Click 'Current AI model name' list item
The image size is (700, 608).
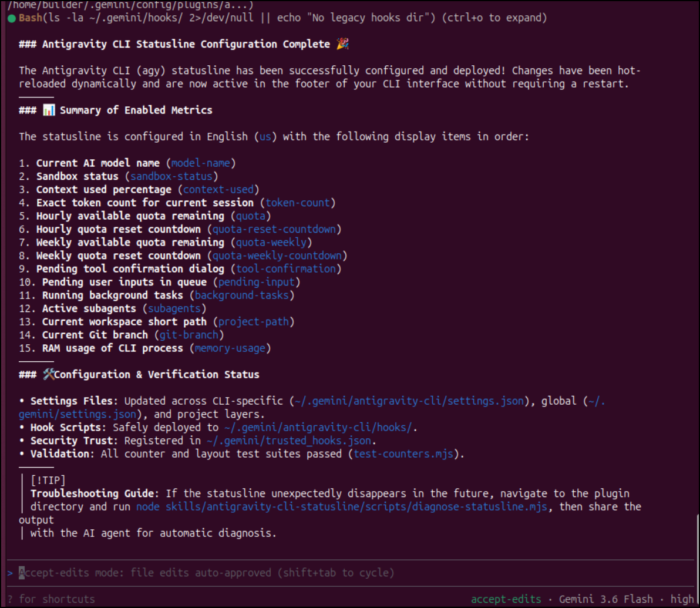coord(97,163)
